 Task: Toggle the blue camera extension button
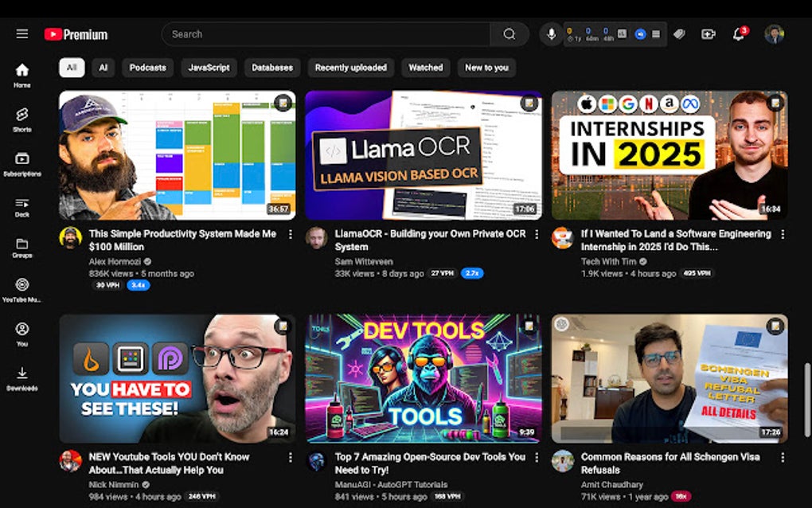640,34
